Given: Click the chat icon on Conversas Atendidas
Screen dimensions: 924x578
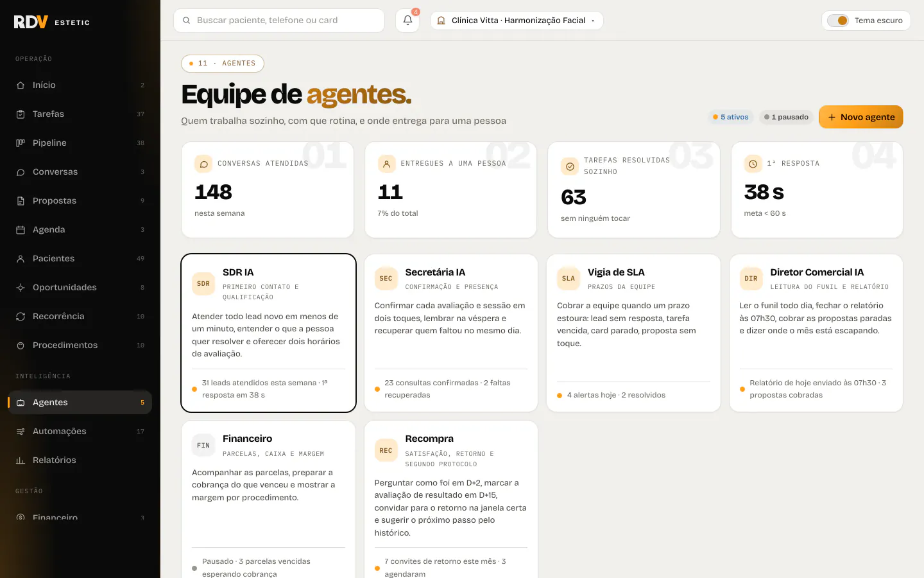Looking at the screenshot, I should point(203,164).
